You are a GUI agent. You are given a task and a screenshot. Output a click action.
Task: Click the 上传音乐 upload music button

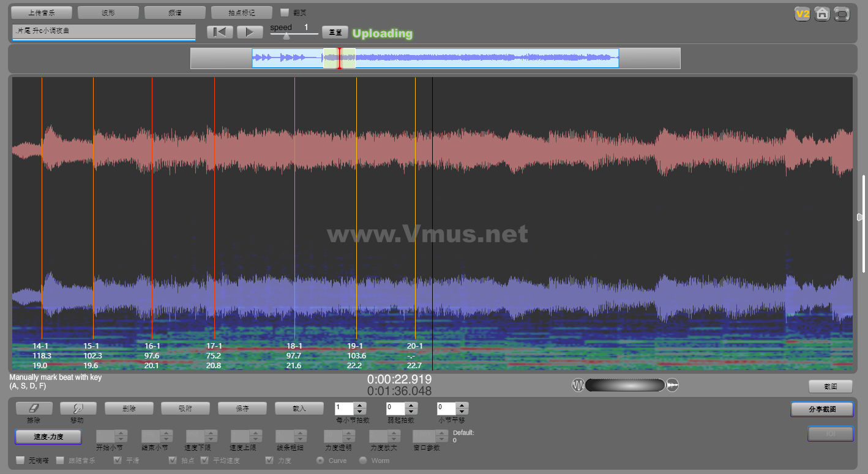42,12
